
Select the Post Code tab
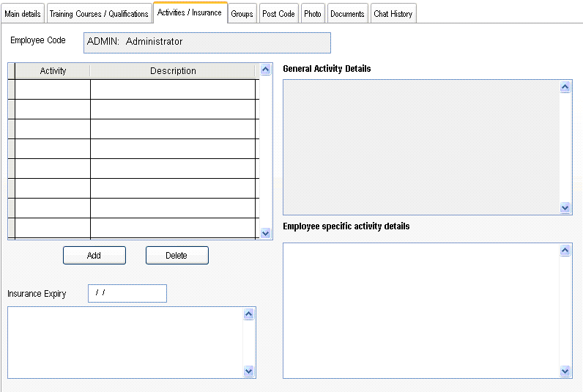click(278, 14)
